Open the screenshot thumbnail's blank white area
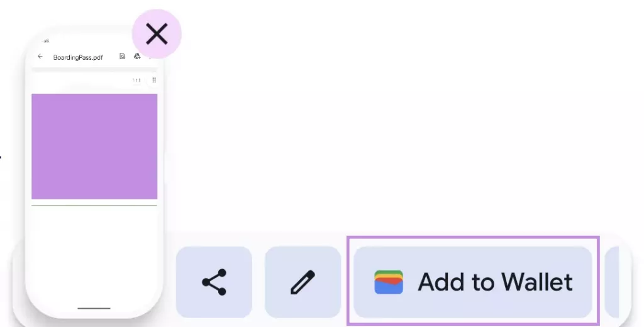 click(x=94, y=255)
